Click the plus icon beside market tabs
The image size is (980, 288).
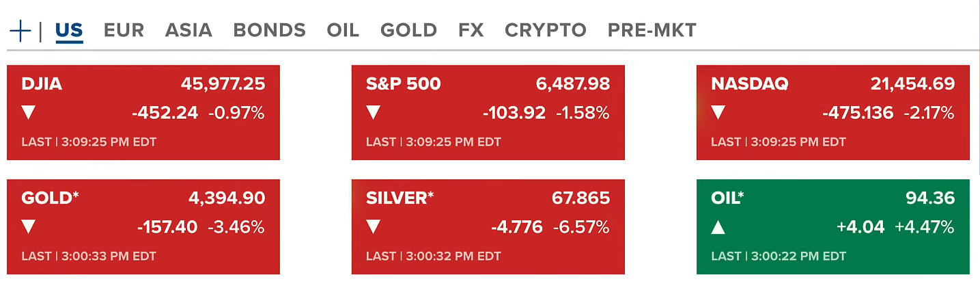[x=20, y=31]
